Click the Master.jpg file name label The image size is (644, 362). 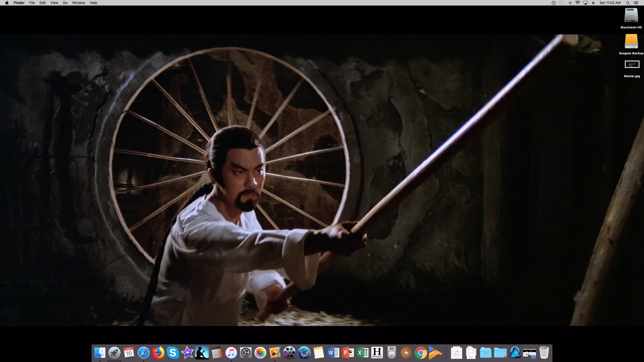coord(632,76)
